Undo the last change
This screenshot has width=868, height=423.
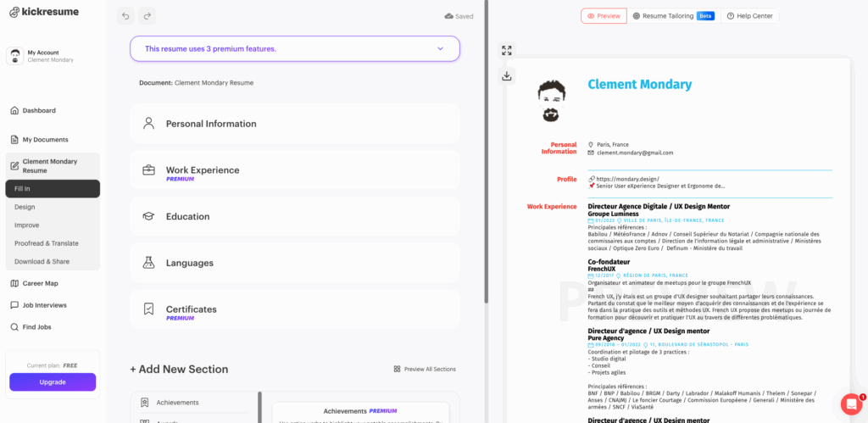[125, 16]
